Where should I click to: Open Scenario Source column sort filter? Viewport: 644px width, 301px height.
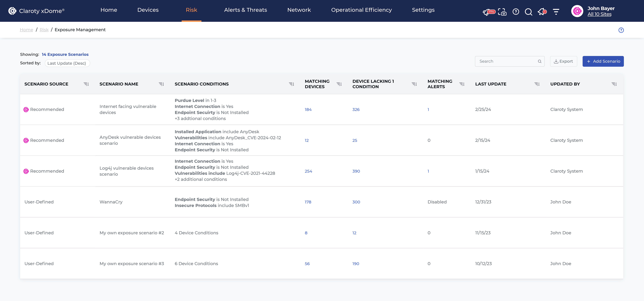tap(86, 84)
